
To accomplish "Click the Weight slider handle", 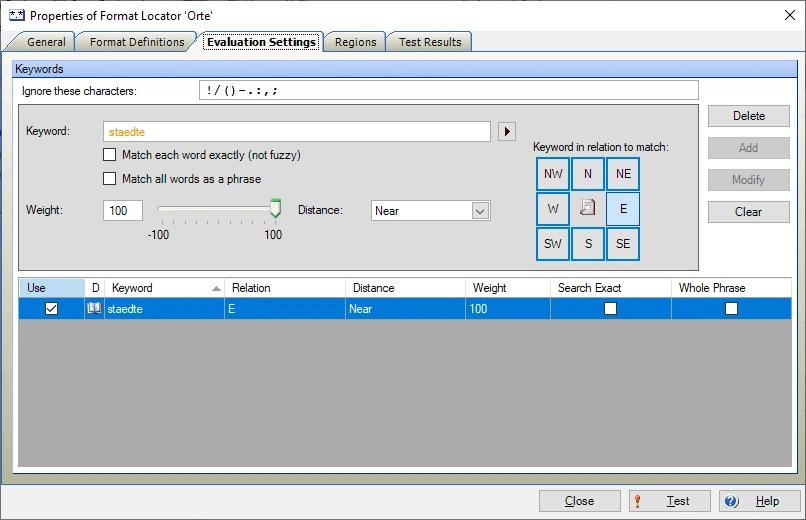I will point(275,208).
